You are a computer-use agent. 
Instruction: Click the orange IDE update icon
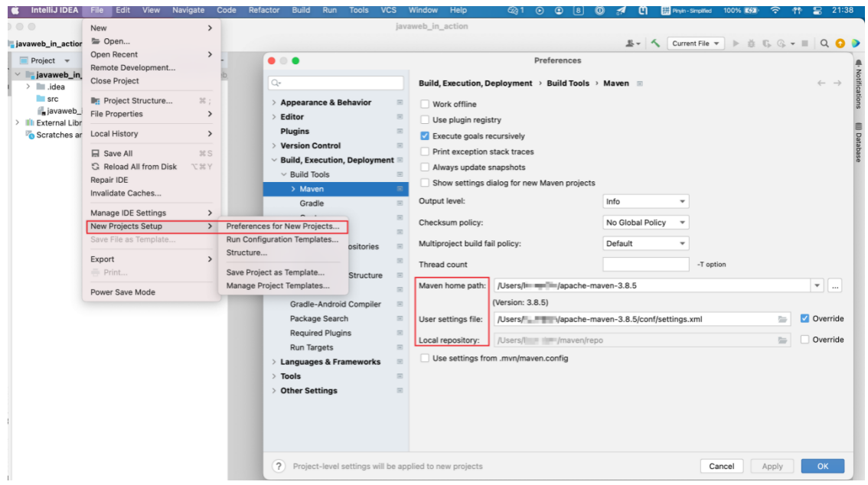840,43
